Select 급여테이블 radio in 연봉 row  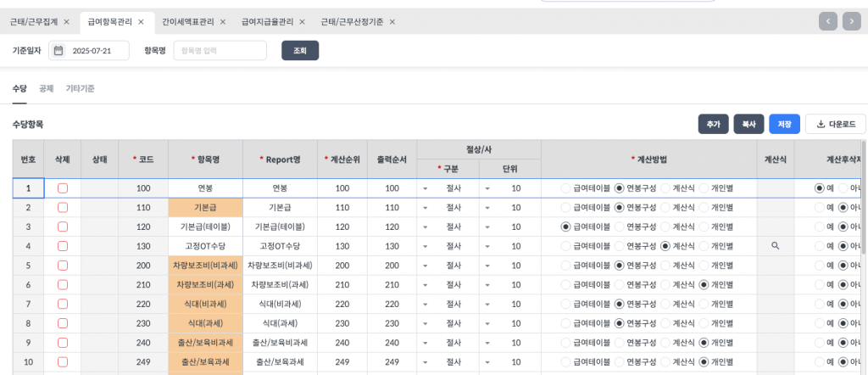565,188
